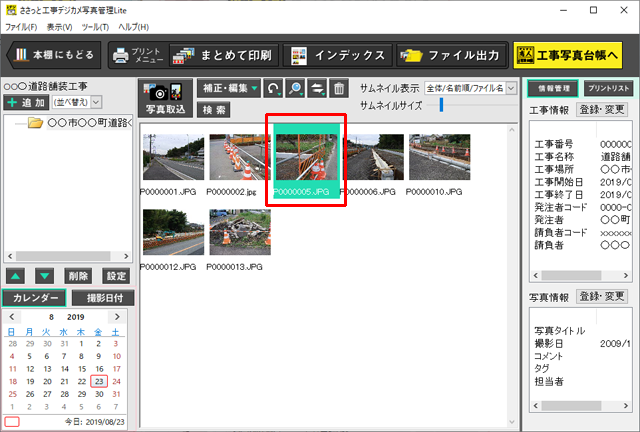
Task: Click the rotate photo icon
Action: click(x=273, y=88)
